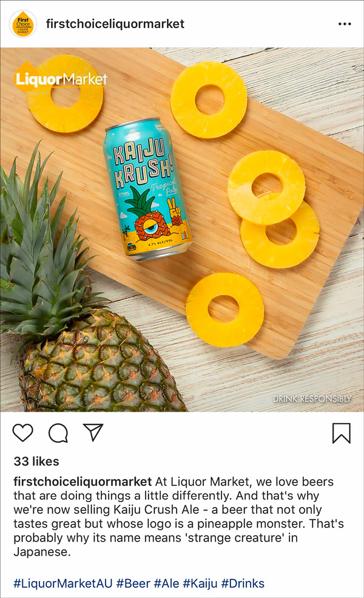
Task: Tap the LiquorMarket logo overlay on the photo
Action: (61, 78)
